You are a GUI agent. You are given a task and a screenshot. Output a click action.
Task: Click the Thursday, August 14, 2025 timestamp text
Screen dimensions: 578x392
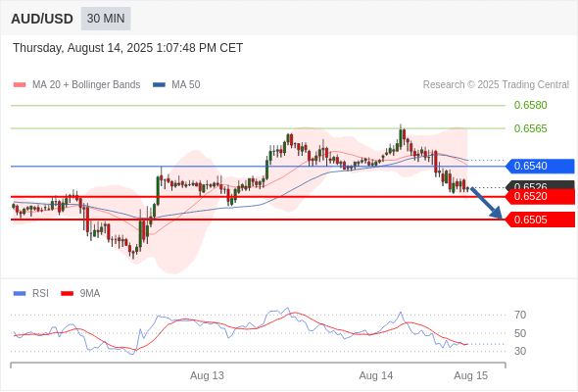(128, 48)
